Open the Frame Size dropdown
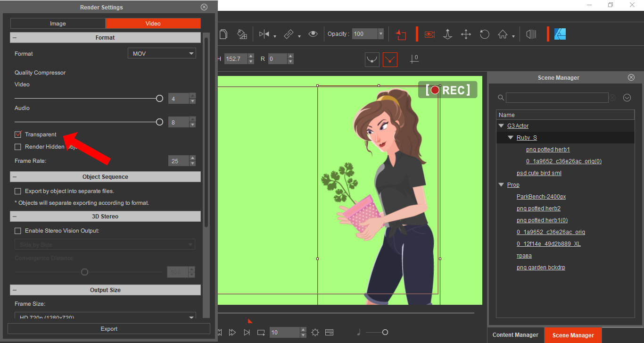The width and height of the screenshot is (644, 343). 105,317
